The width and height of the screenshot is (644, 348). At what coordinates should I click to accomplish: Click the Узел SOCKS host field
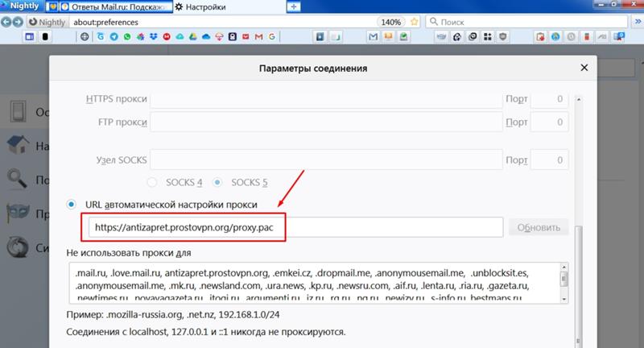[326, 159]
